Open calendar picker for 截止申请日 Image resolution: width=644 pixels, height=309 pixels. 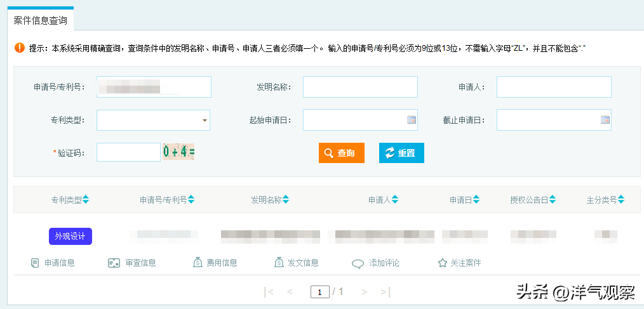click(x=605, y=120)
